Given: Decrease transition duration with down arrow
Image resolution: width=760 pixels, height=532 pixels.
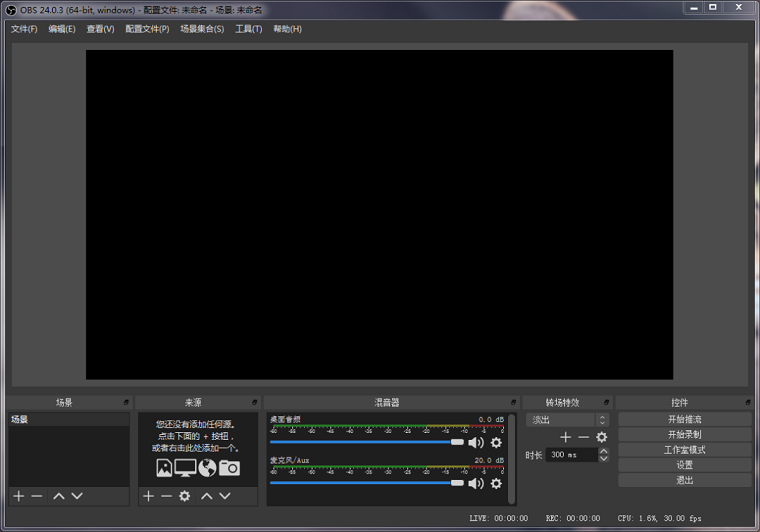Looking at the screenshot, I should pyautogui.click(x=603, y=458).
